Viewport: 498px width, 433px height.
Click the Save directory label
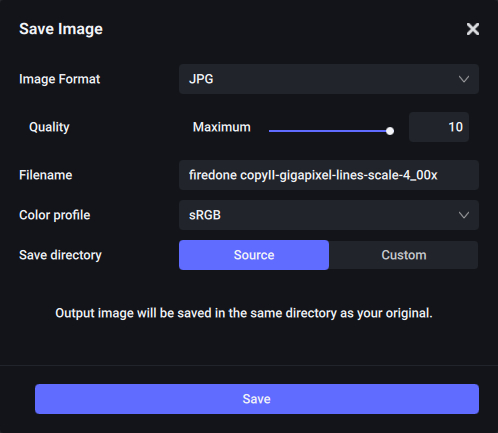(60, 255)
